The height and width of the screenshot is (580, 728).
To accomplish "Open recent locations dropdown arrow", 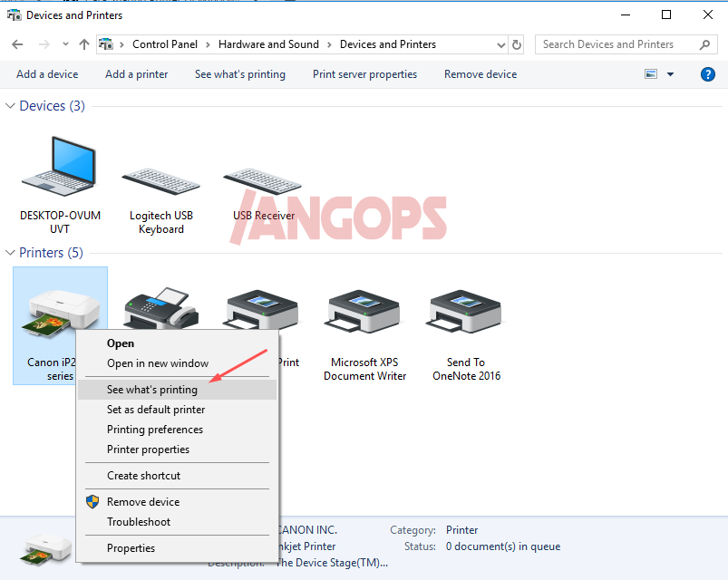I will click(65, 44).
